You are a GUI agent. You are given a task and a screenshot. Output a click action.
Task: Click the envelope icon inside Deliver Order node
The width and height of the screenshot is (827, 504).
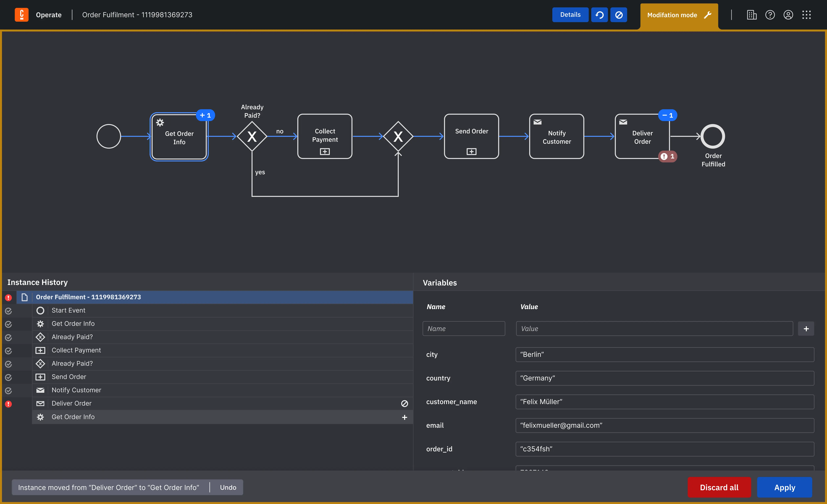point(623,122)
